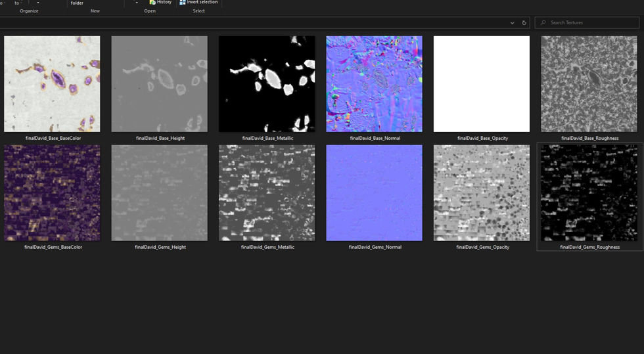This screenshot has width=644, height=354.
Task: Click the finalDavid_Gems_Metallic file name
Action: tap(268, 247)
